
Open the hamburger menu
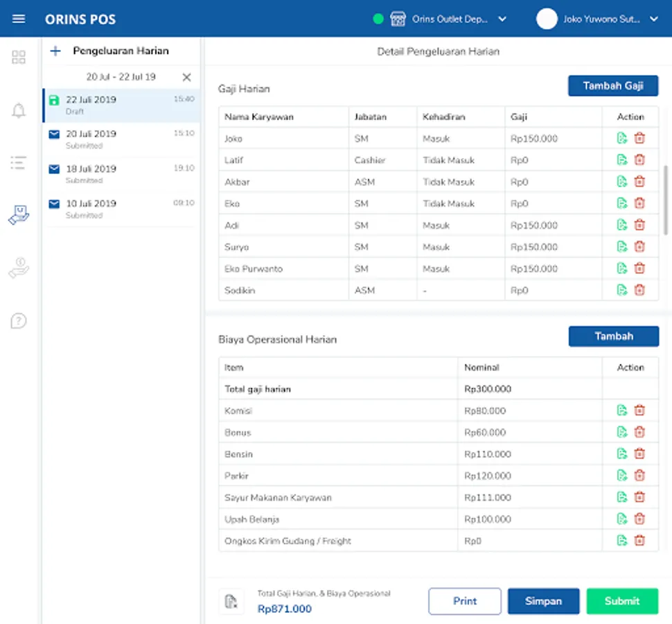click(19, 19)
